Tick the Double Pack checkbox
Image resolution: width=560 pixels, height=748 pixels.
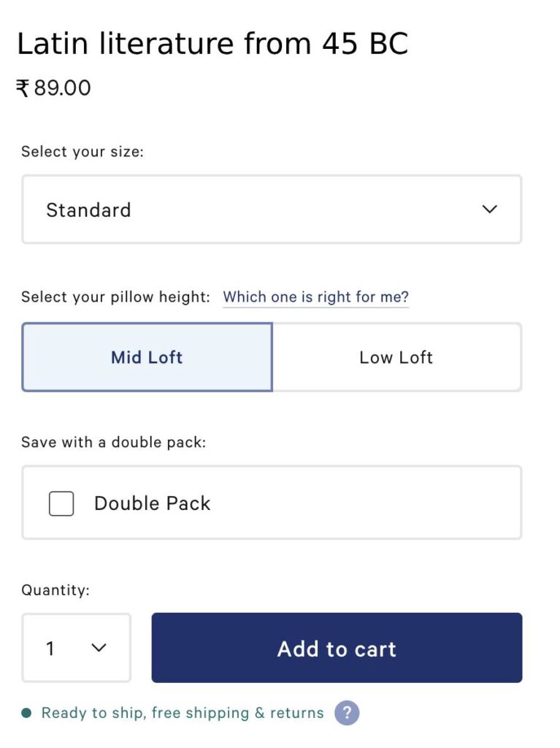pos(61,503)
